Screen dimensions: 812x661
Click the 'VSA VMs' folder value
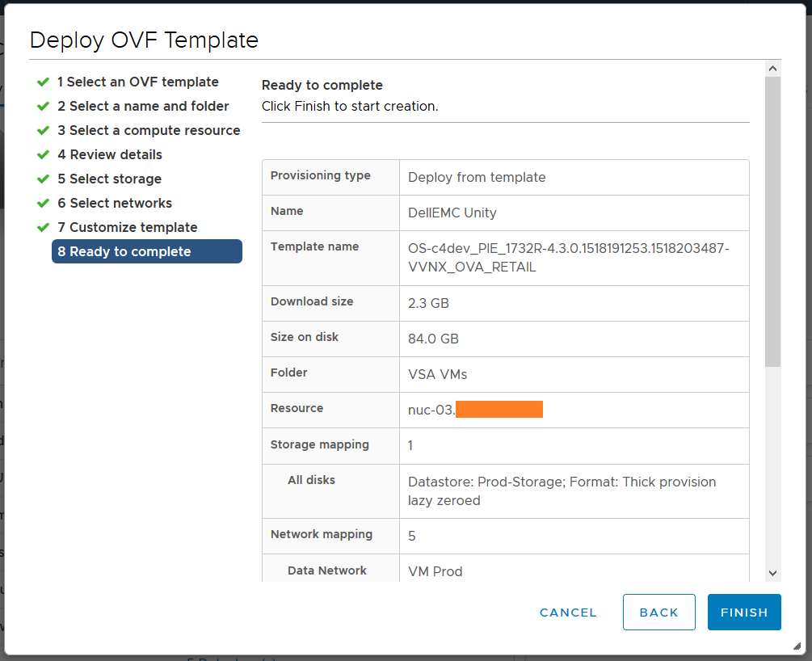pos(438,374)
